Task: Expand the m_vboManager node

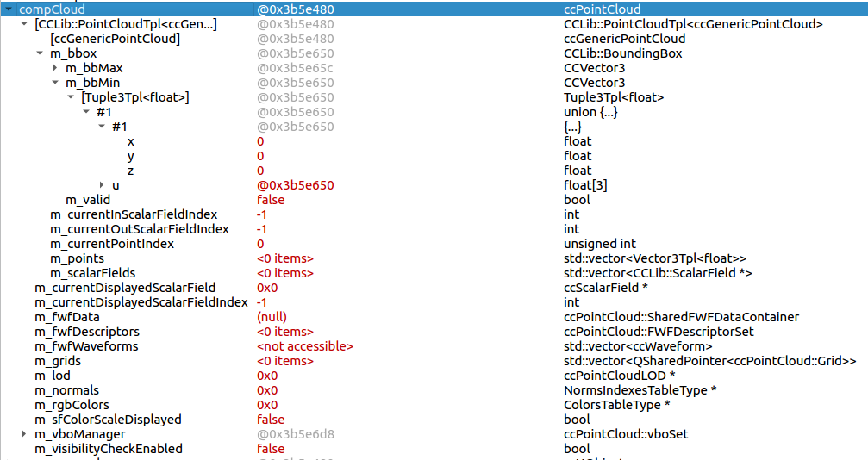Action: click(24, 434)
